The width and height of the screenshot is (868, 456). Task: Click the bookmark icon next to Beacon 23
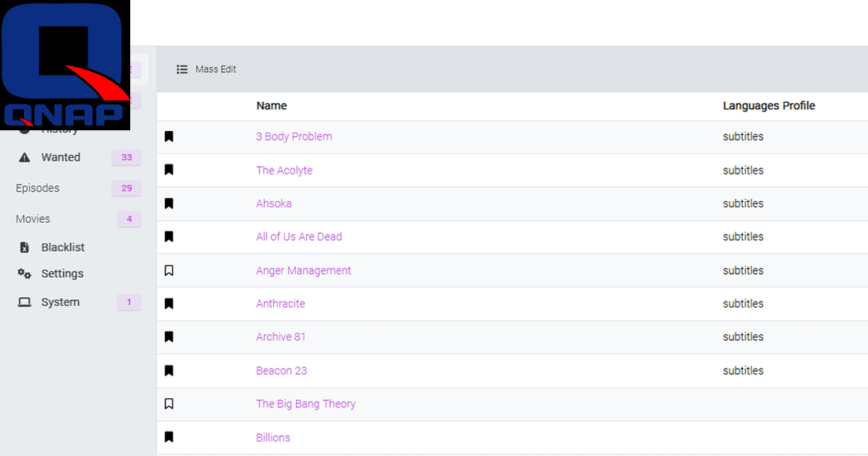pyautogui.click(x=169, y=371)
